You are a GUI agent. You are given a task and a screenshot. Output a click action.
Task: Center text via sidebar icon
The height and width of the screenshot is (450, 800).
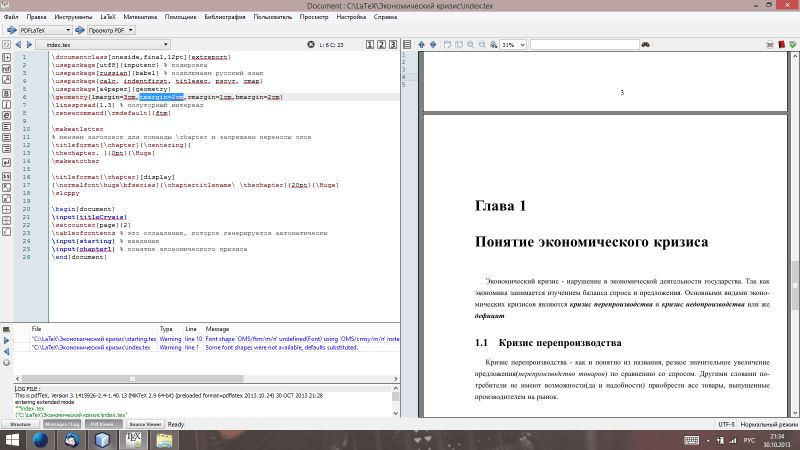point(6,138)
